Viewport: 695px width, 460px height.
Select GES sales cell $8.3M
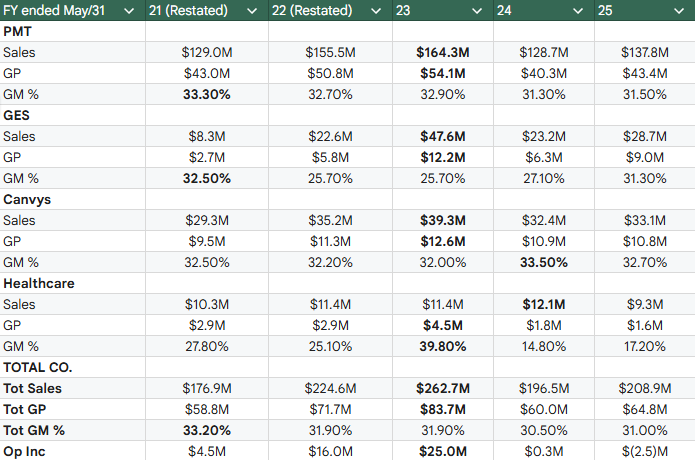tap(207, 136)
